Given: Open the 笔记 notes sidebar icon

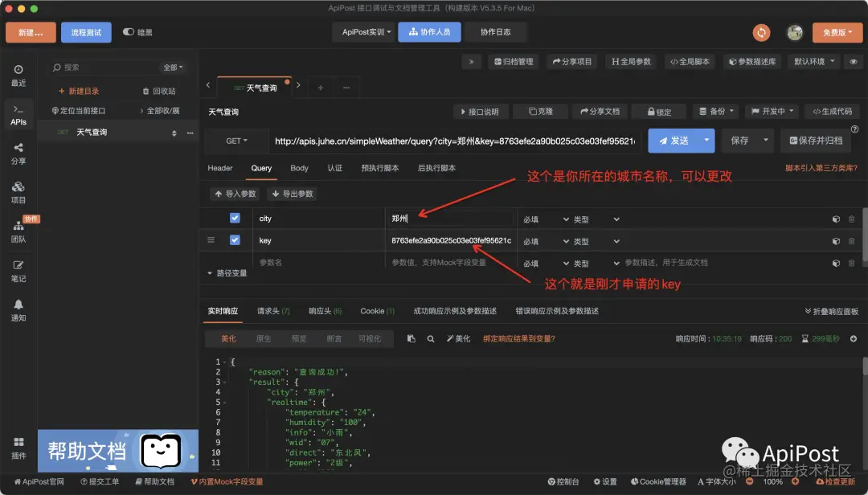Looking at the screenshot, I should point(18,271).
